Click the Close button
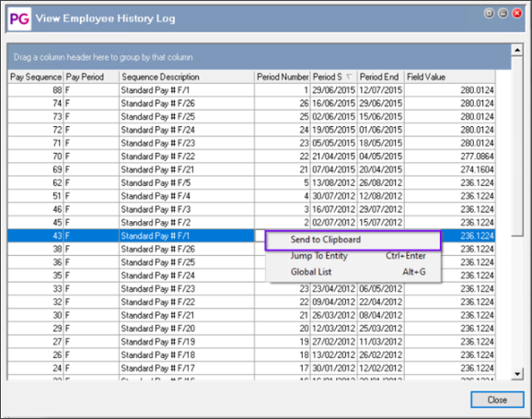The height and width of the screenshot is (419, 532). [x=497, y=400]
